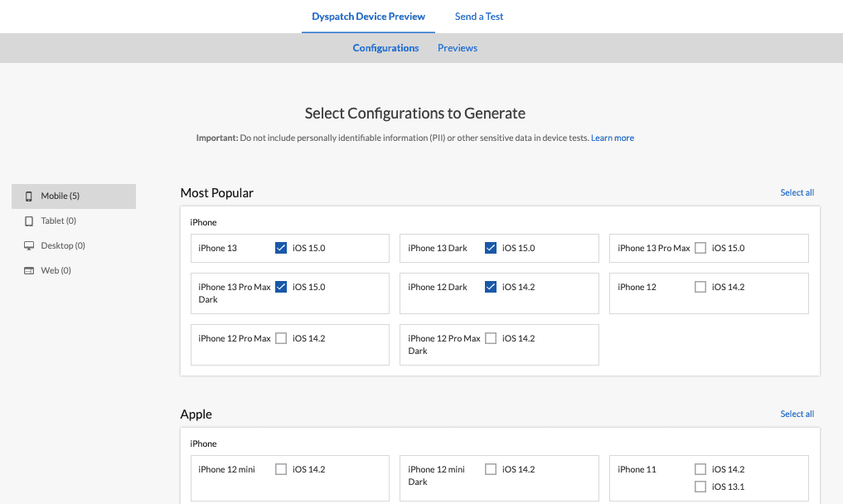Check iPhone 12 Pro Max Dark iOS 14.2
Viewport: 843px width, 504px height.
click(491, 337)
